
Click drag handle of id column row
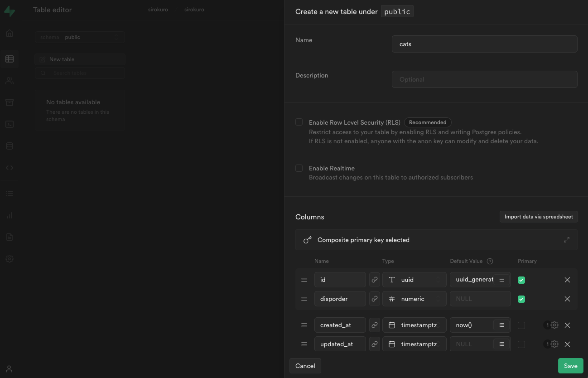(304, 280)
